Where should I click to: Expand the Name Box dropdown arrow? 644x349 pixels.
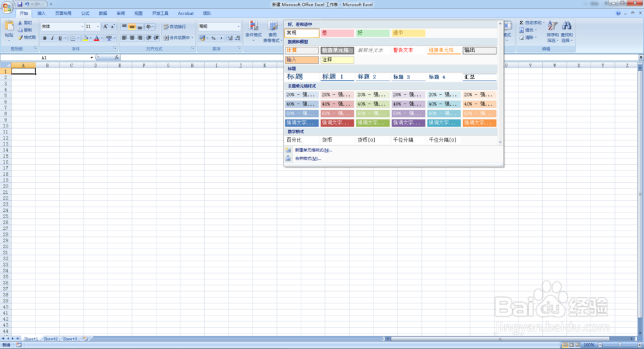point(91,57)
